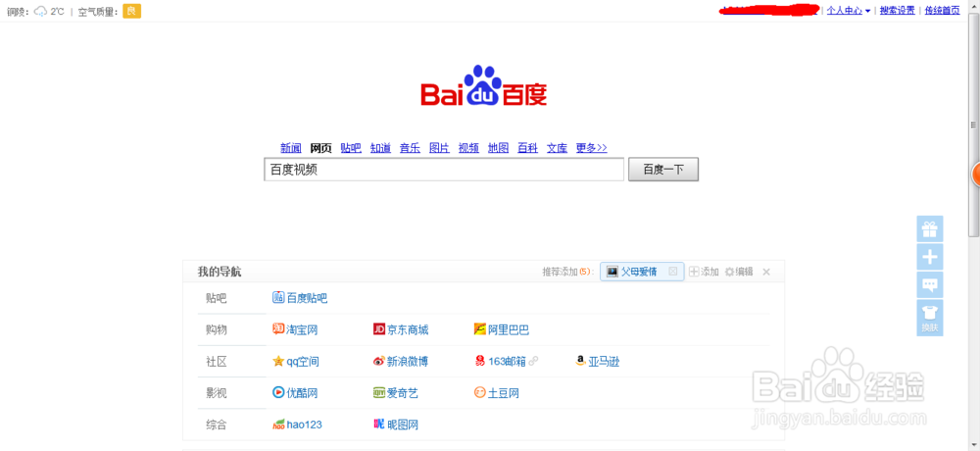Switch to the 音乐 tab
This screenshot has width=980, height=451.
[x=410, y=148]
